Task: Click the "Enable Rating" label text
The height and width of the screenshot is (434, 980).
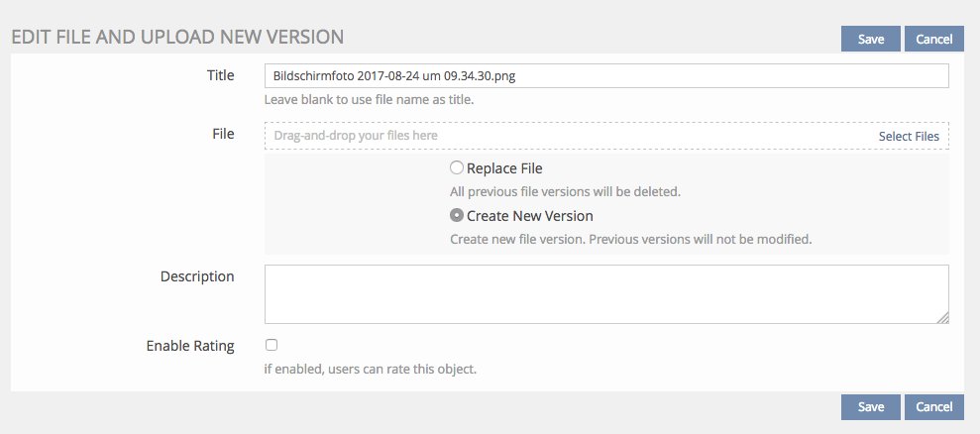Action: click(190, 346)
